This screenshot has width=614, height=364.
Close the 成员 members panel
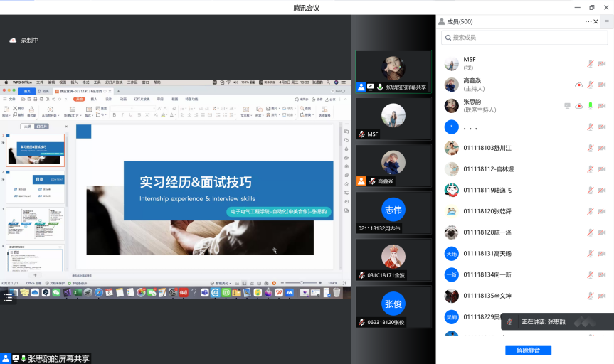tap(597, 22)
